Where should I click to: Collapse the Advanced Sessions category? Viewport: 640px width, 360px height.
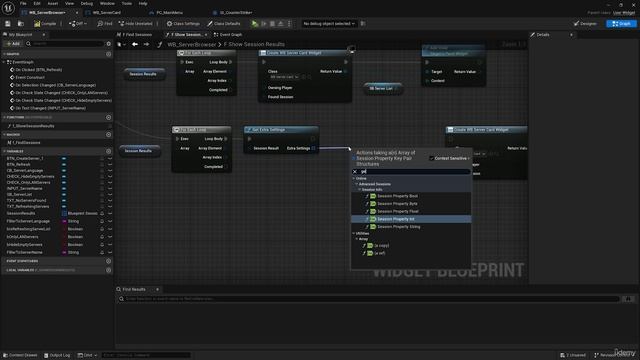(357, 184)
